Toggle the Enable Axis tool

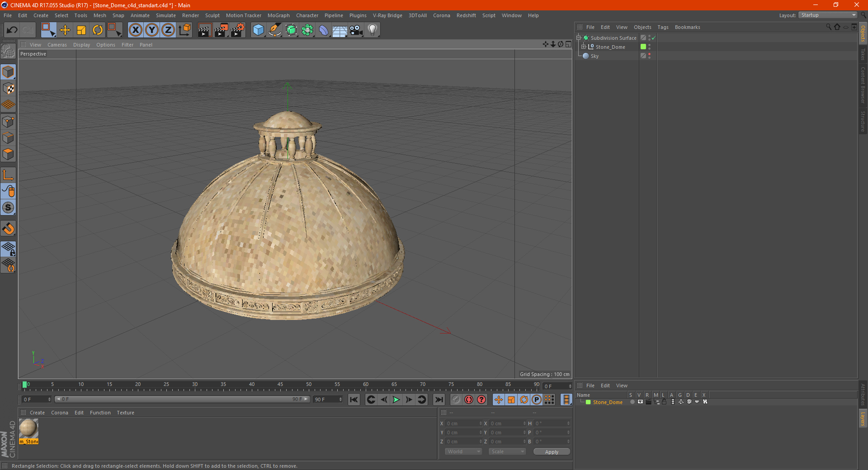pyautogui.click(x=8, y=175)
